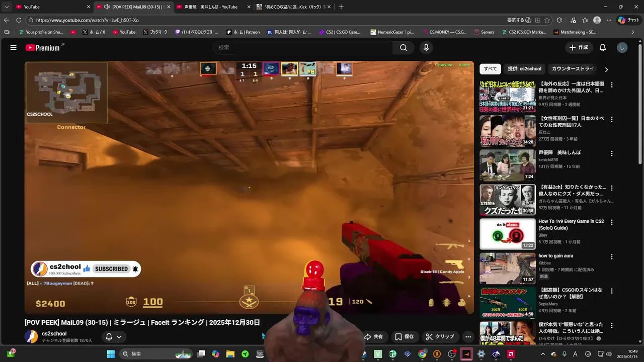The width and height of the screenshot is (644, 362).
Task: Open CS.MONEY bookmark
Action: (444, 32)
